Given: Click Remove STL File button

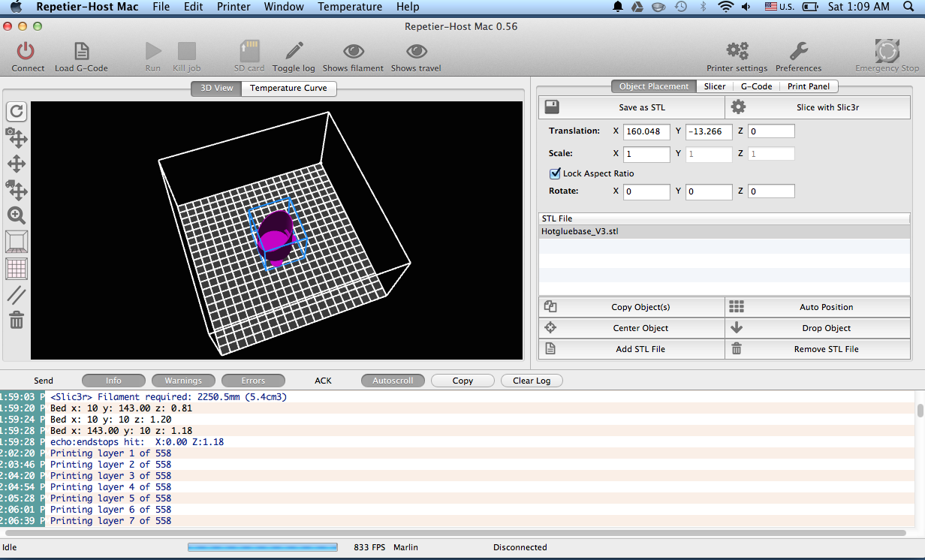Looking at the screenshot, I should coord(818,349).
